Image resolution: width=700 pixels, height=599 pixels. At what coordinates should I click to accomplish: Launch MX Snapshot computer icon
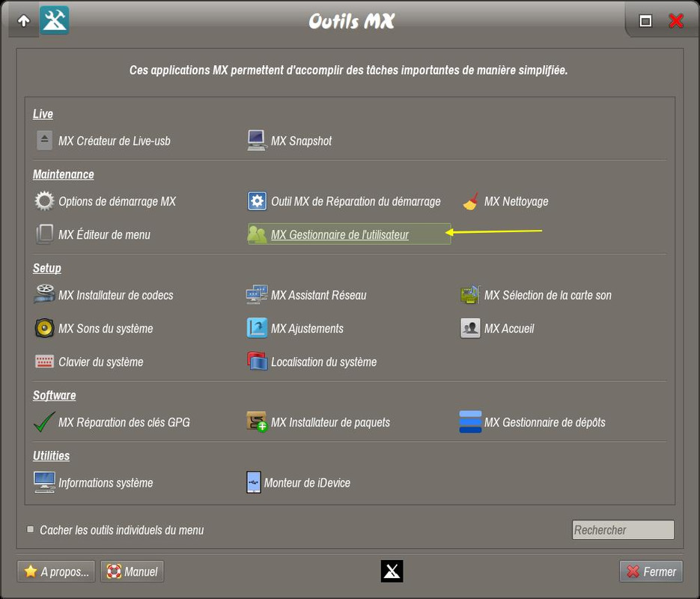257,140
